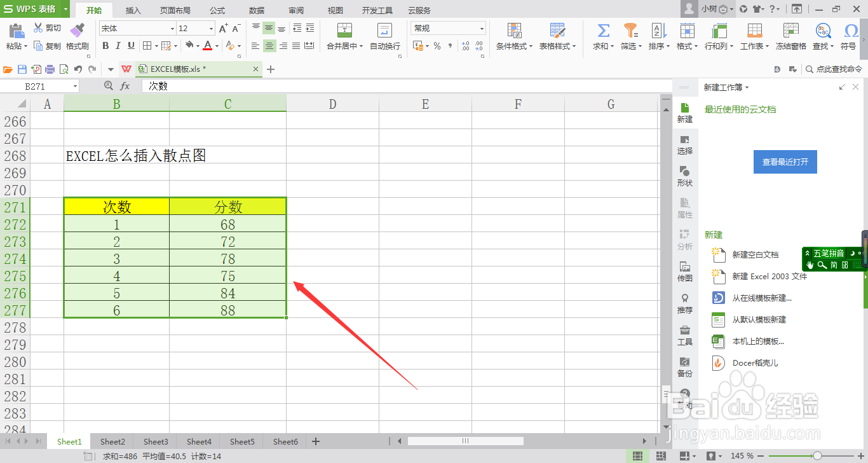Click the Copy button

(x=47, y=46)
